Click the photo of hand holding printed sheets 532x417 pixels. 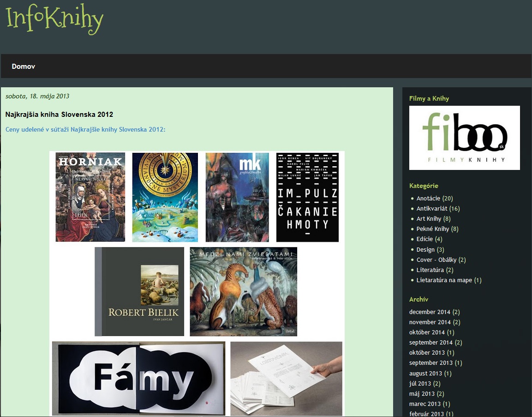(287, 379)
